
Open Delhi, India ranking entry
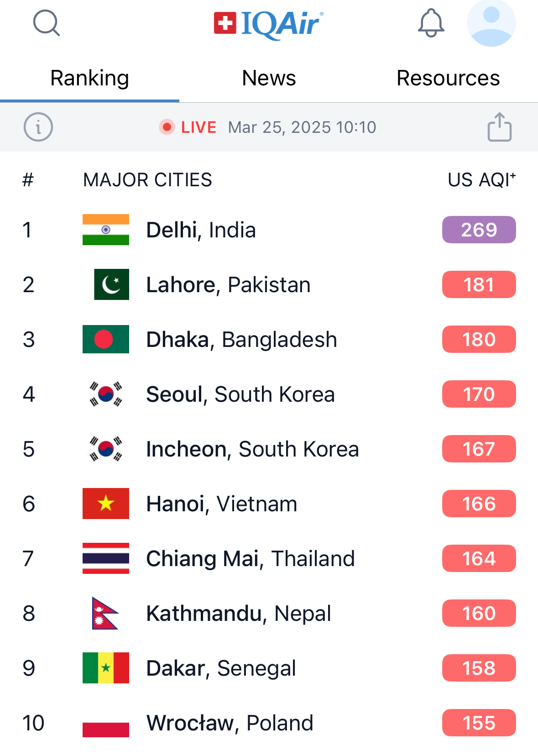click(x=201, y=230)
